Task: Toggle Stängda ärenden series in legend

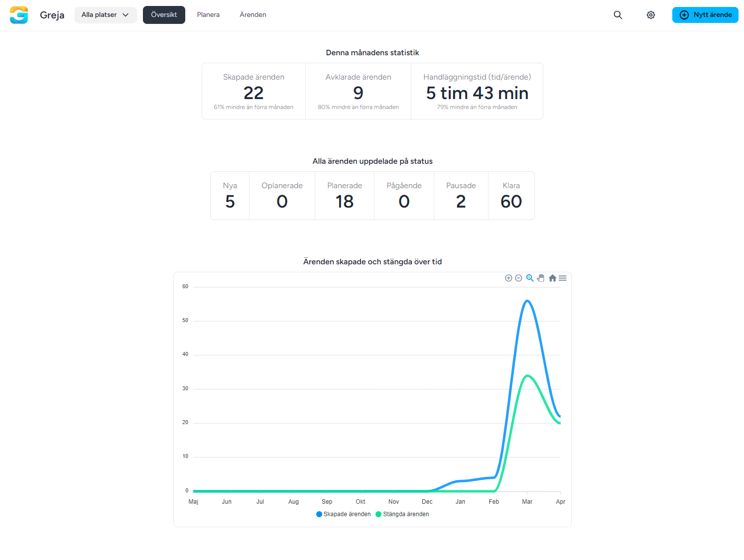Action: pos(402,514)
